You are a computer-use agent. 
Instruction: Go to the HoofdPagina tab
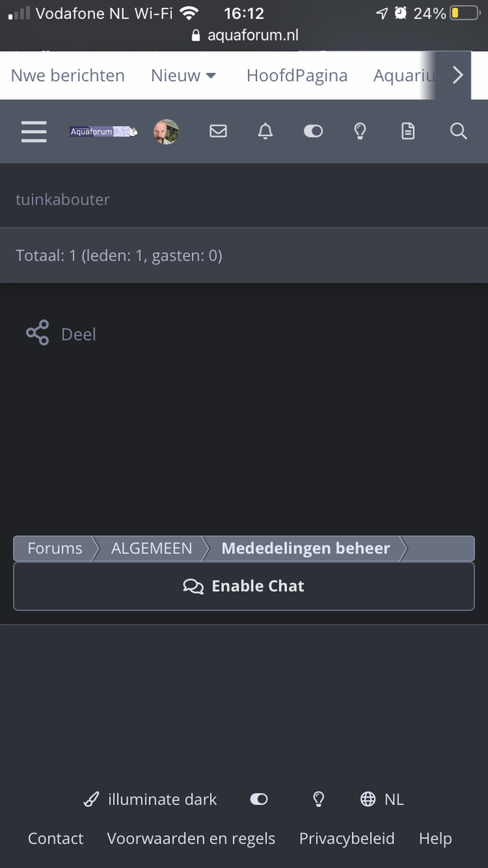point(296,75)
